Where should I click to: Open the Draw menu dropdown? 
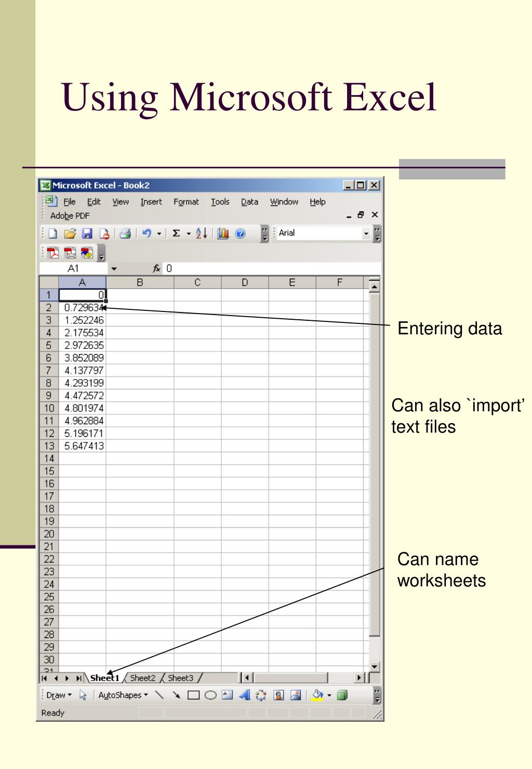click(59, 695)
